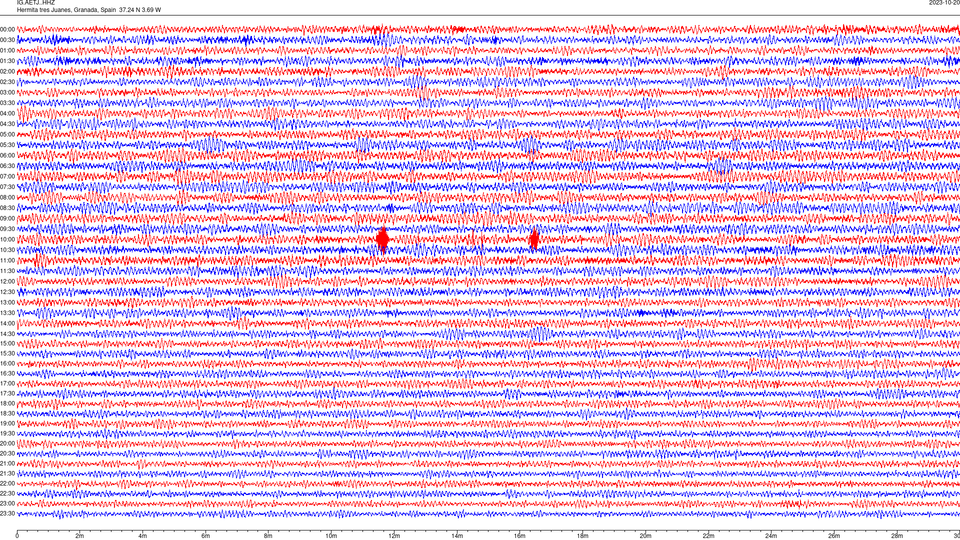The width and height of the screenshot is (960, 540).
Task: Click the 10:00 trace time label
Action: pyautogui.click(x=7, y=239)
